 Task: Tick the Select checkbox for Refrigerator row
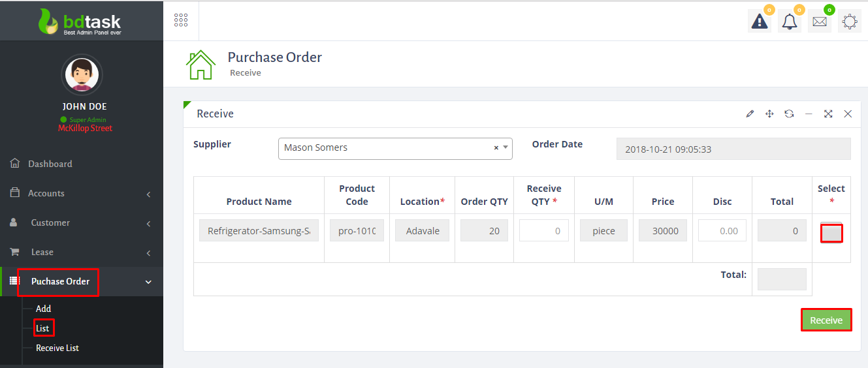point(831,233)
